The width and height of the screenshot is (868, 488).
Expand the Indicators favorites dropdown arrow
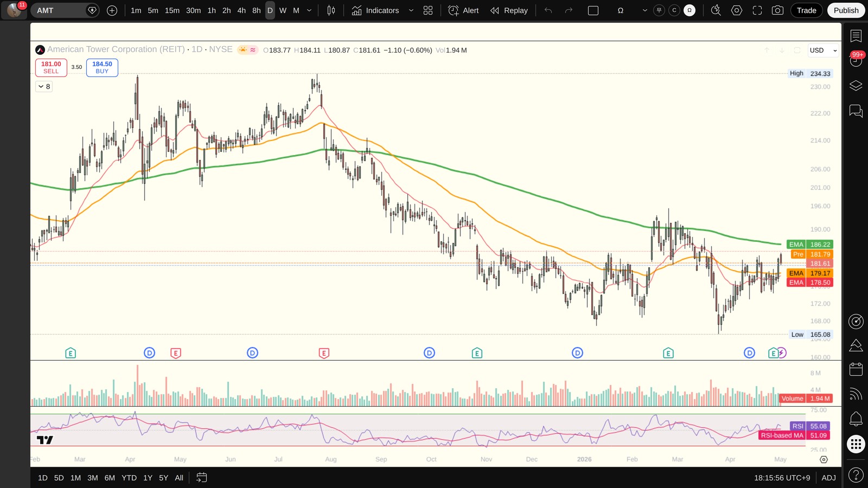pyautogui.click(x=411, y=10)
